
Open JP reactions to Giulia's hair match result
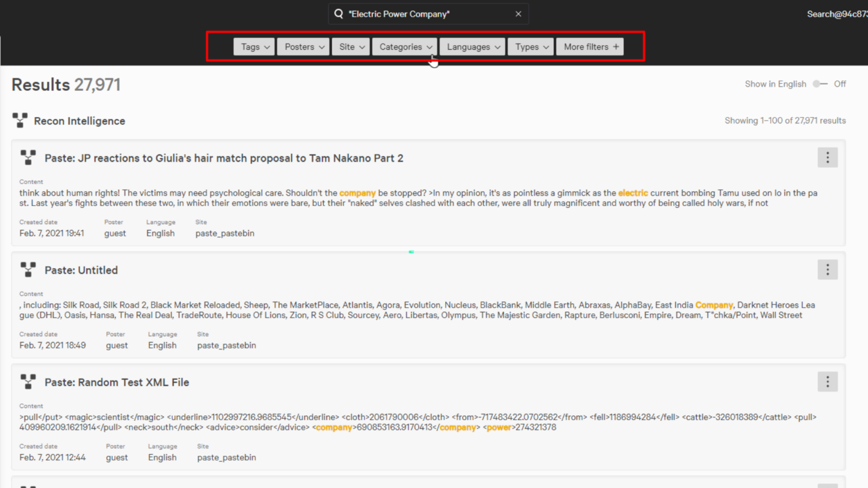pyautogui.click(x=224, y=158)
